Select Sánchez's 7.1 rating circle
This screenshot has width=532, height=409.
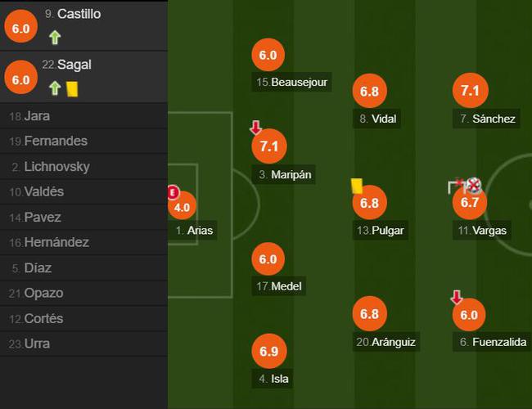coord(471,91)
